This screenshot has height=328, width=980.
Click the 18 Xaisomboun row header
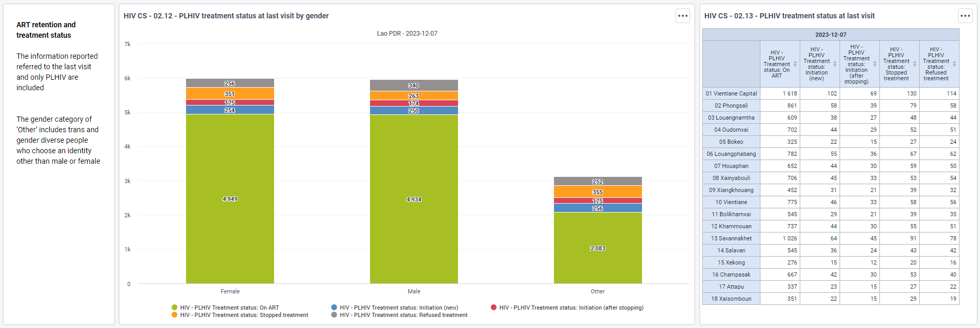pyautogui.click(x=731, y=299)
